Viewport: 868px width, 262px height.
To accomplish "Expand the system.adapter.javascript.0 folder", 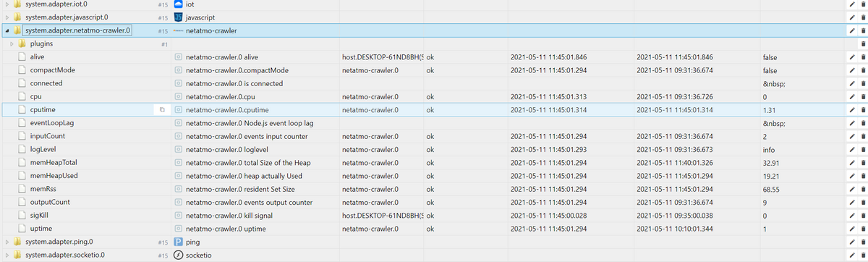I will tap(7, 17).
